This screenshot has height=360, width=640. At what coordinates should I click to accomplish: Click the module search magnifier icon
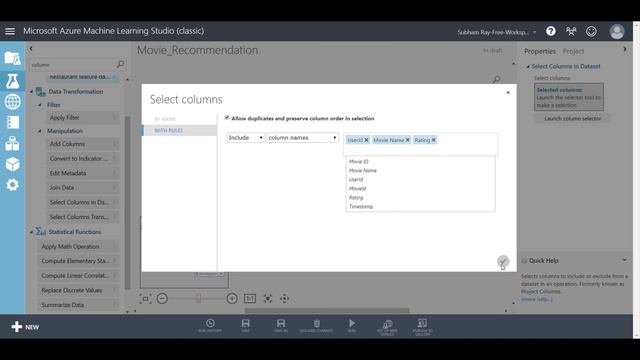coord(120,64)
